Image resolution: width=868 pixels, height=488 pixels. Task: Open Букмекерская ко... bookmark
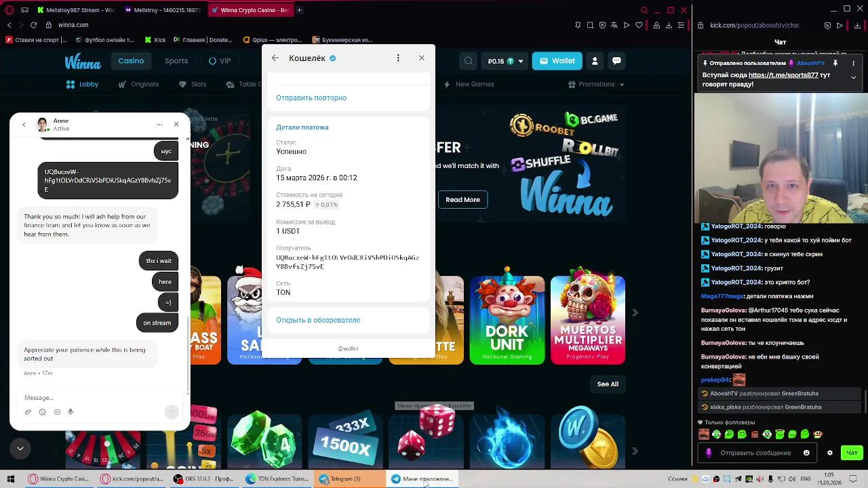342,40
